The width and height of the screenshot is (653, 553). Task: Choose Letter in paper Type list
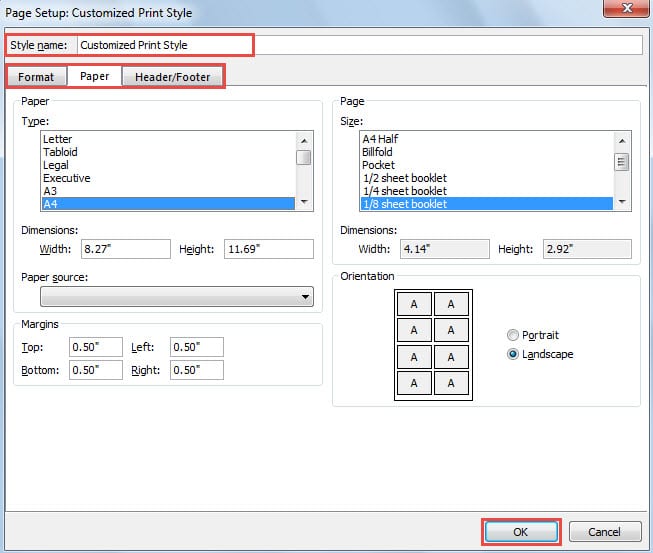pyautogui.click(x=58, y=139)
